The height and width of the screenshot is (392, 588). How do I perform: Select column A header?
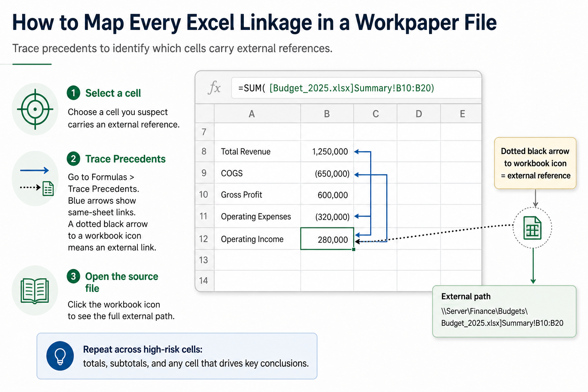pyautogui.click(x=257, y=114)
